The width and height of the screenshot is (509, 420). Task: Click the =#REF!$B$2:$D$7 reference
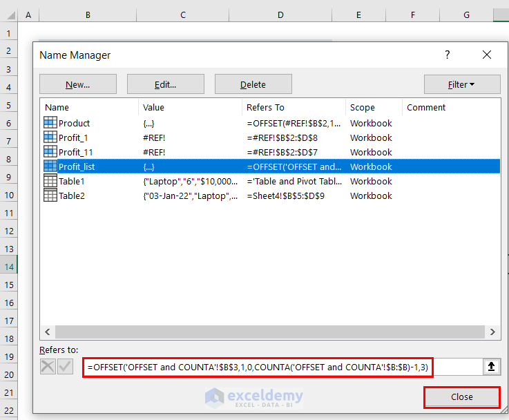click(282, 152)
